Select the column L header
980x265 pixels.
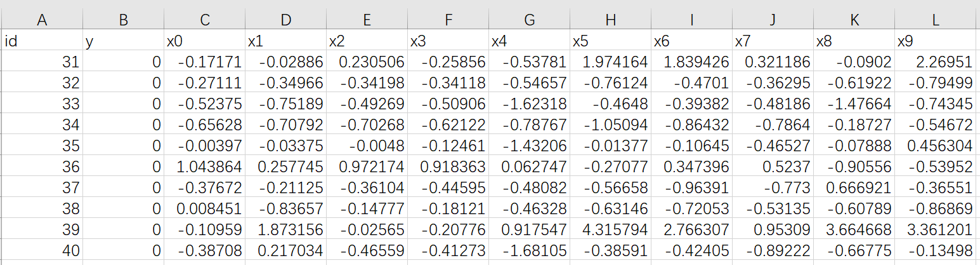936,20
